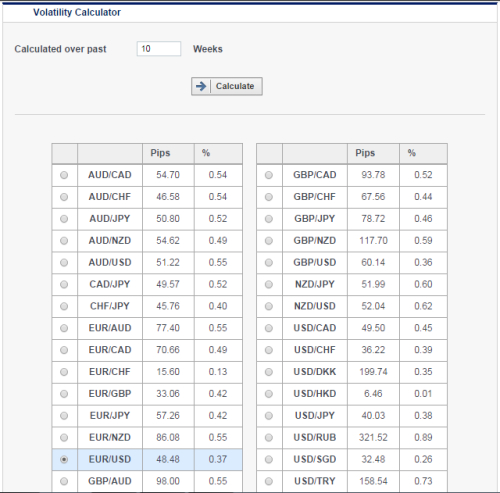Choose the USD/TRY radio button

(x=269, y=481)
